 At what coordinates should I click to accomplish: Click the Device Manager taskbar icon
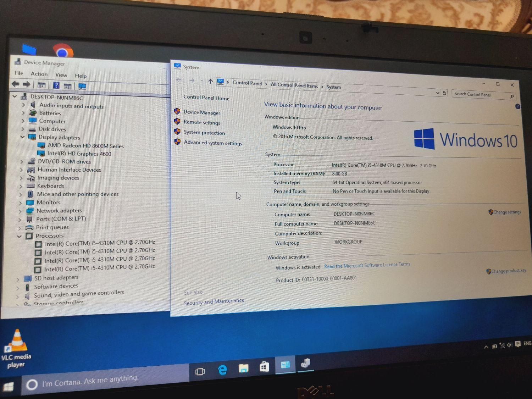[305, 363]
